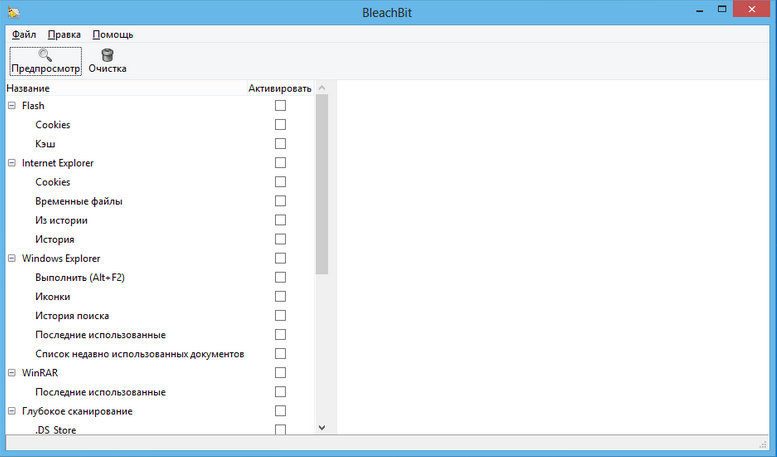This screenshot has width=777, height=457.
Task: Enable the Internet Explorer group checkbox
Action: coord(280,163)
